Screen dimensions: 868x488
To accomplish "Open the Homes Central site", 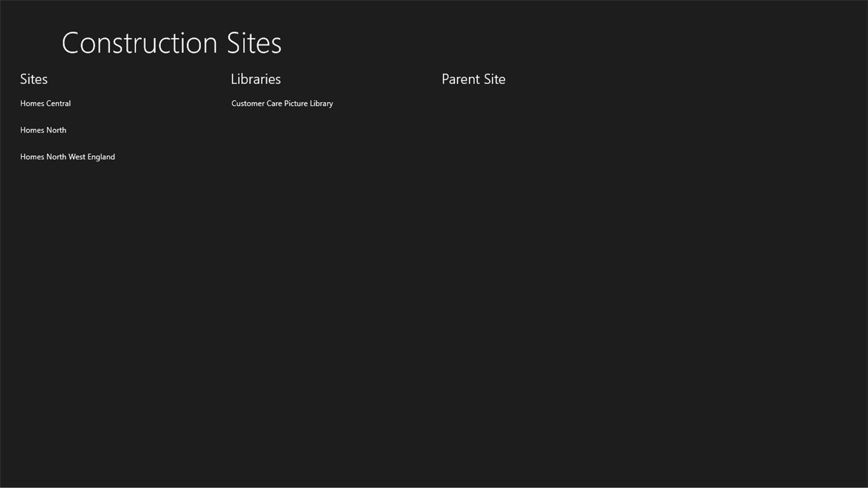I will click(x=45, y=104).
